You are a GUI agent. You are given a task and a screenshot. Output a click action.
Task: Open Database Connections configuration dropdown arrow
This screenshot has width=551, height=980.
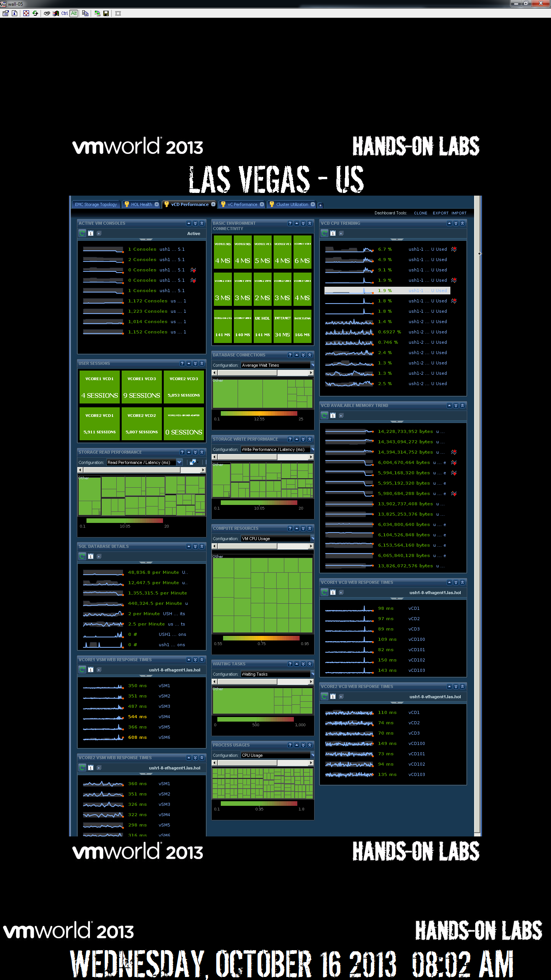312,365
